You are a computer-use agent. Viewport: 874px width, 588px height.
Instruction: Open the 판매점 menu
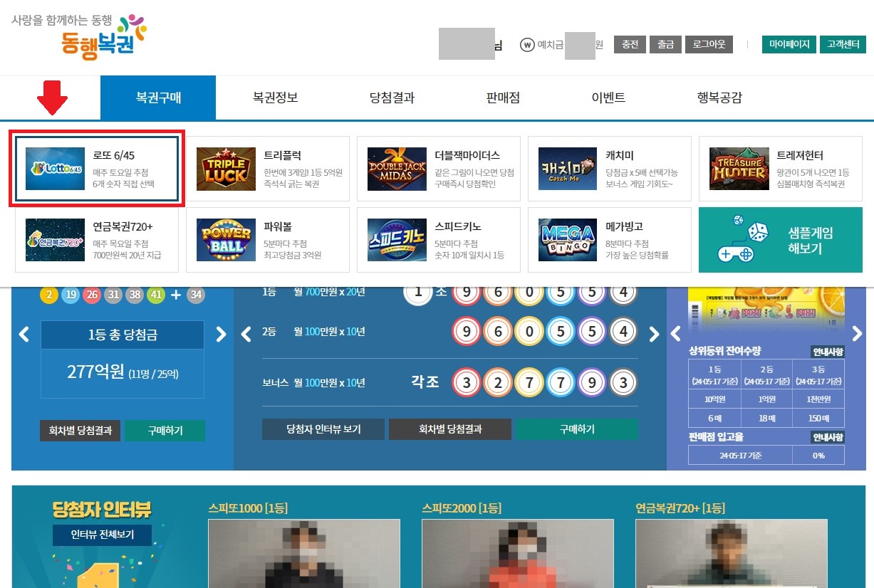point(503,98)
